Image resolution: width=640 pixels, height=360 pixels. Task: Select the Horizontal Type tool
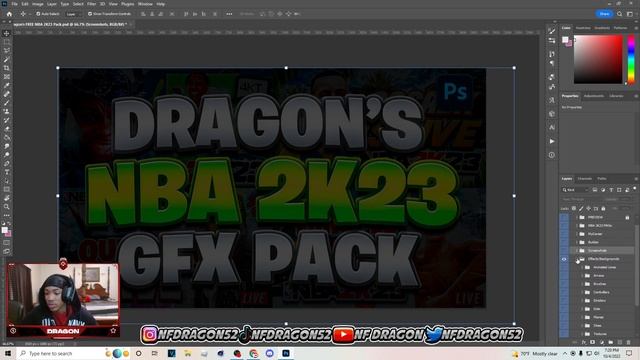click(x=7, y=172)
